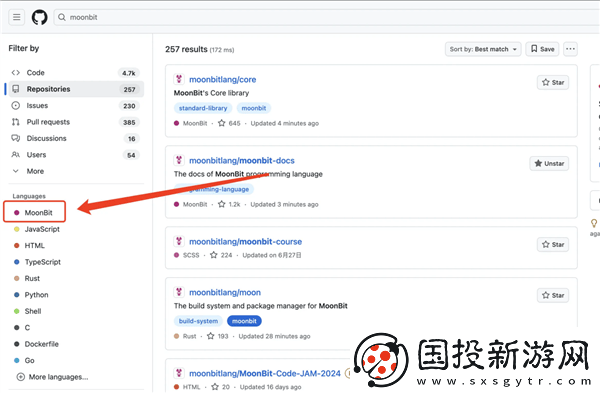600x393 pixels.
Task: Open the hamburger navigation menu
Action: [x=16, y=17]
